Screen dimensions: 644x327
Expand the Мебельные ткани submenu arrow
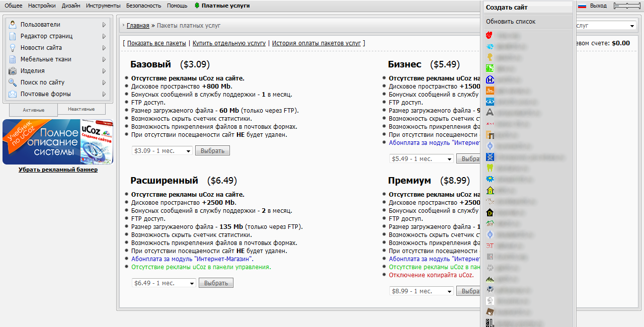pyautogui.click(x=104, y=59)
